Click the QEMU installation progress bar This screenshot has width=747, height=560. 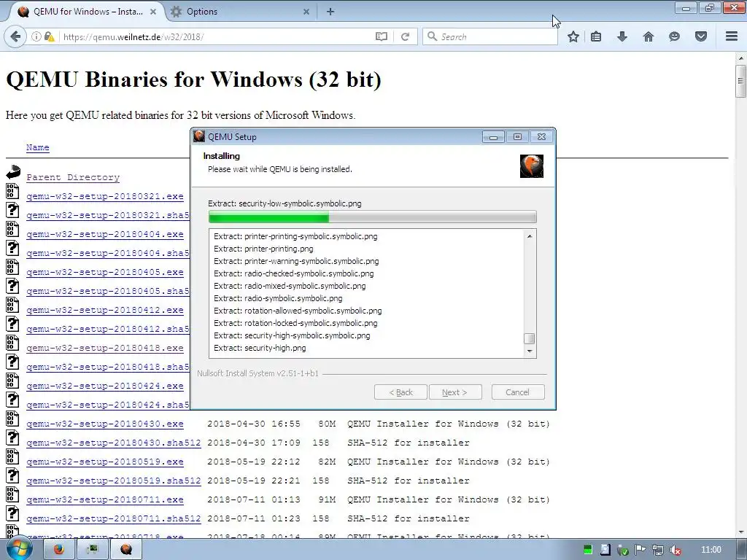(x=373, y=217)
